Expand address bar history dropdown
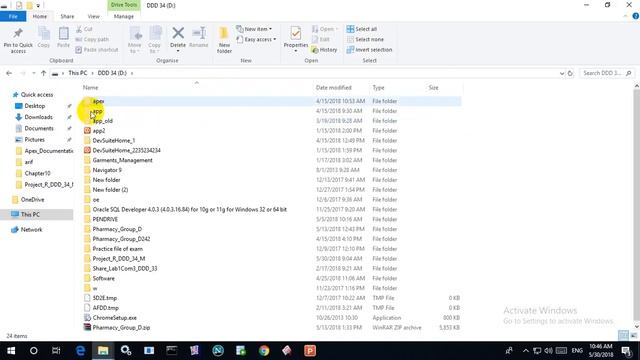 562,73
